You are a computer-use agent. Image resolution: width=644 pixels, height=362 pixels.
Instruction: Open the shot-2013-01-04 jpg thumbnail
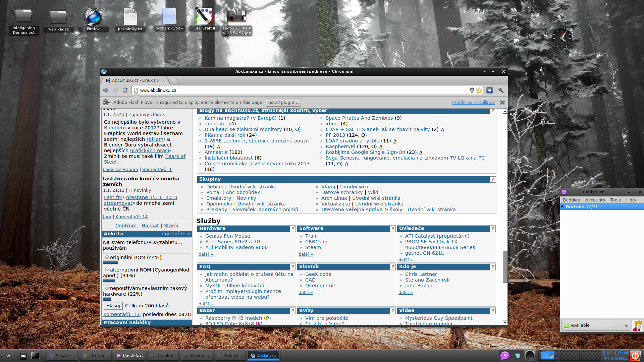[x=237, y=22]
